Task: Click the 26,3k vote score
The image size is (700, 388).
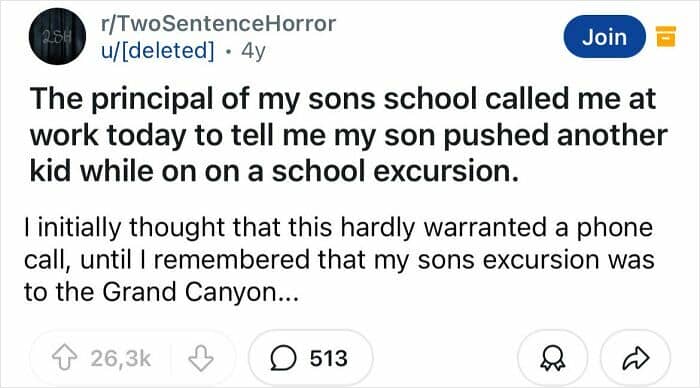Action: [x=121, y=359]
